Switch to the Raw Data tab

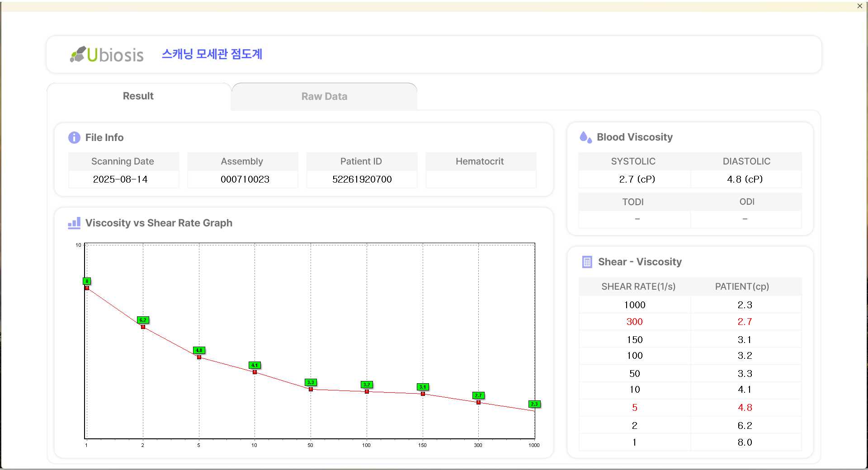click(324, 96)
